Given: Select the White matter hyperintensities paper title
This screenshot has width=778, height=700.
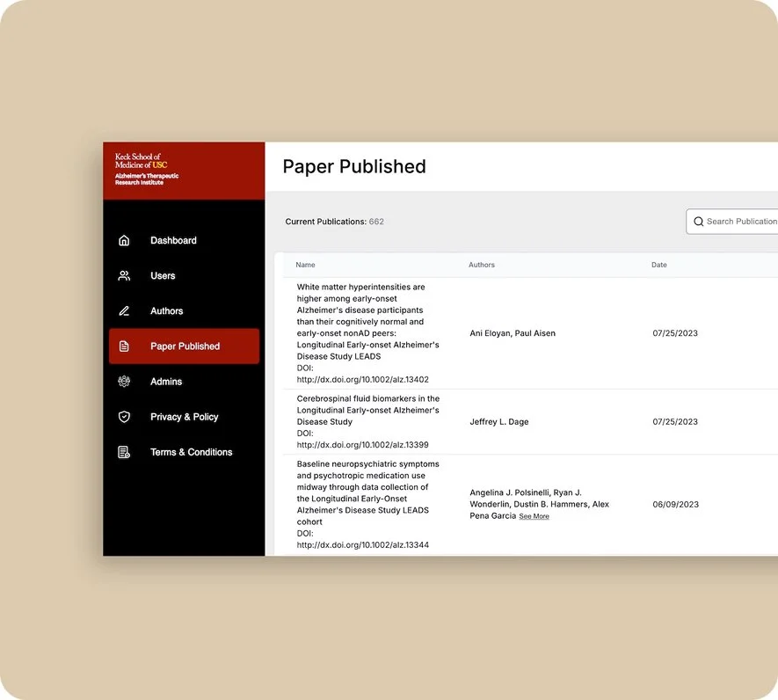Looking at the screenshot, I should click(x=367, y=322).
